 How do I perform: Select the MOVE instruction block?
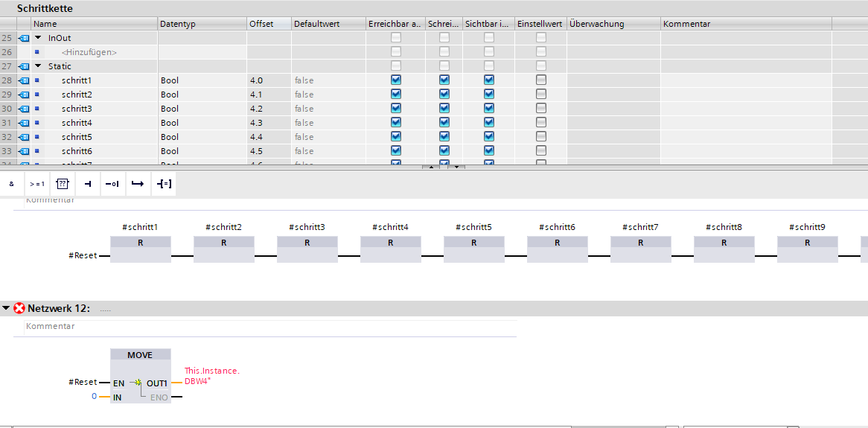(140, 355)
